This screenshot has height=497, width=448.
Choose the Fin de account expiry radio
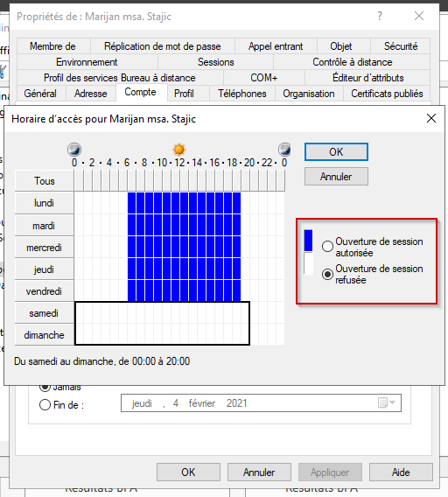pyautogui.click(x=45, y=405)
